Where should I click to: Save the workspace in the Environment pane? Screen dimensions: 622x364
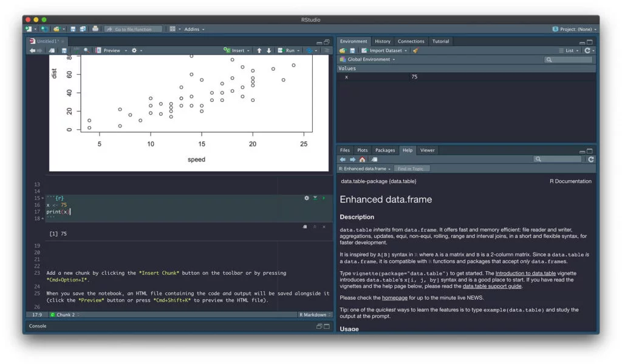click(x=352, y=50)
